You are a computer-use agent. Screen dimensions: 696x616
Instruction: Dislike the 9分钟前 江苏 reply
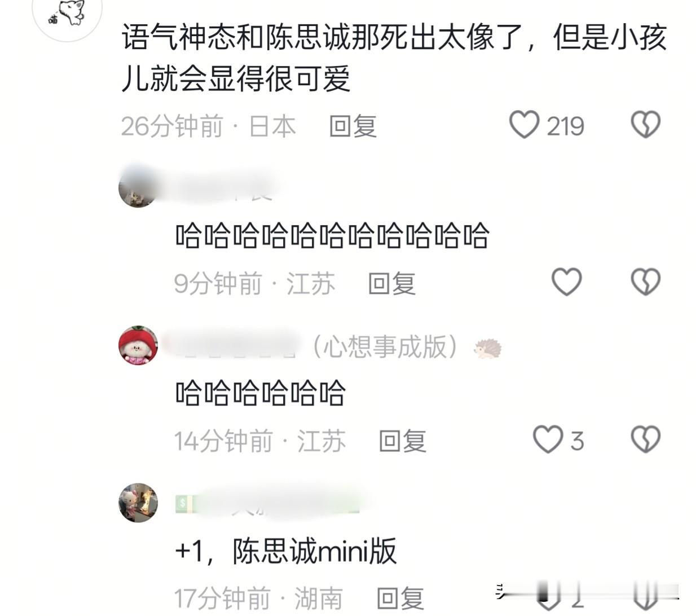pyautogui.click(x=645, y=282)
